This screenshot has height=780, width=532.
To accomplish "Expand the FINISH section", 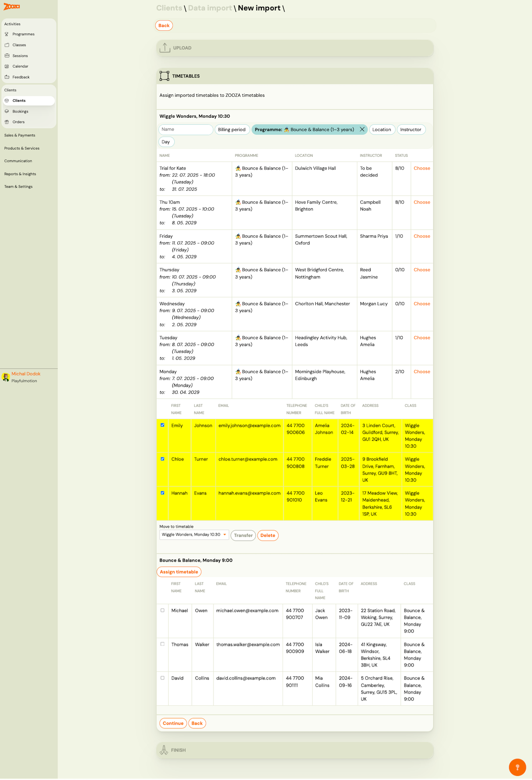I will pyautogui.click(x=295, y=750).
